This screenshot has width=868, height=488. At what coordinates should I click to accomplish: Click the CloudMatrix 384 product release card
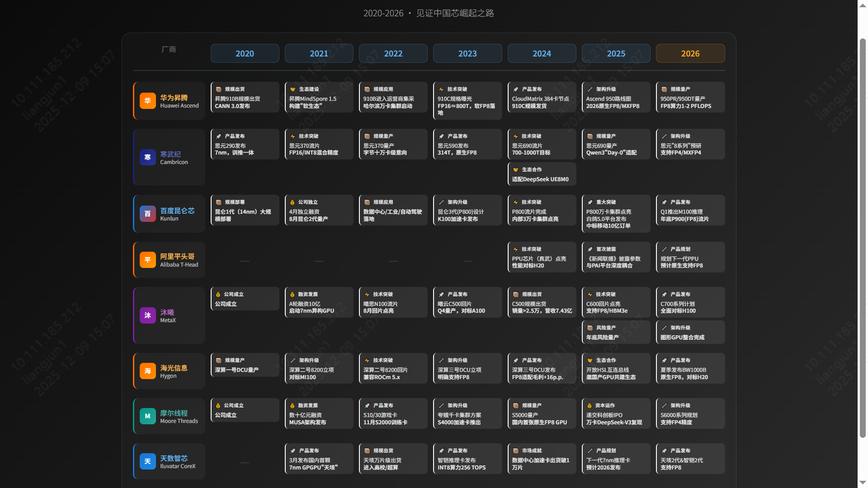click(542, 97)
